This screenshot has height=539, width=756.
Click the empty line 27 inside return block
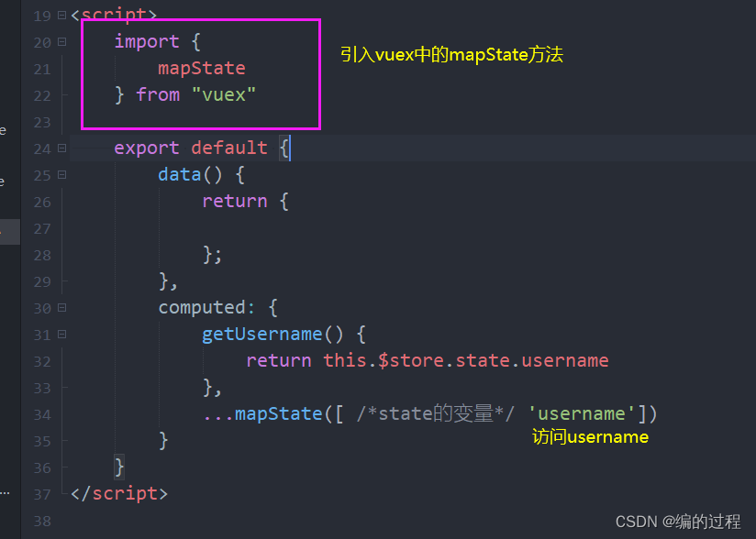413,228
